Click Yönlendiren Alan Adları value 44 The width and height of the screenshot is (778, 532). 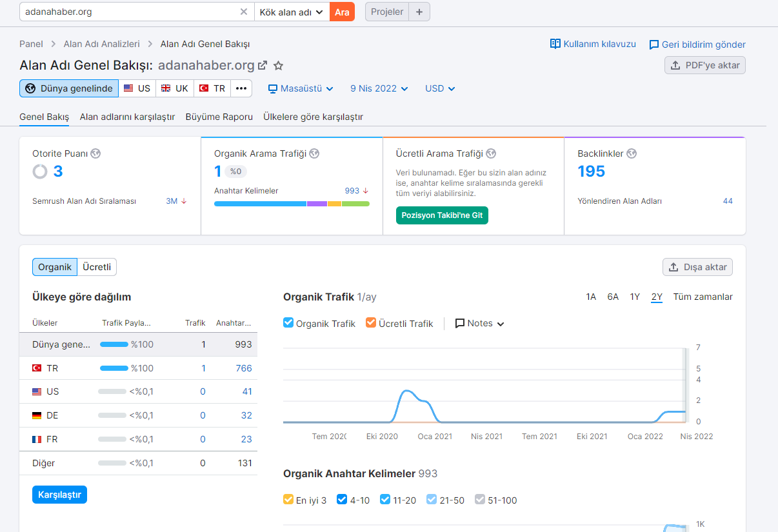[728, 201]
